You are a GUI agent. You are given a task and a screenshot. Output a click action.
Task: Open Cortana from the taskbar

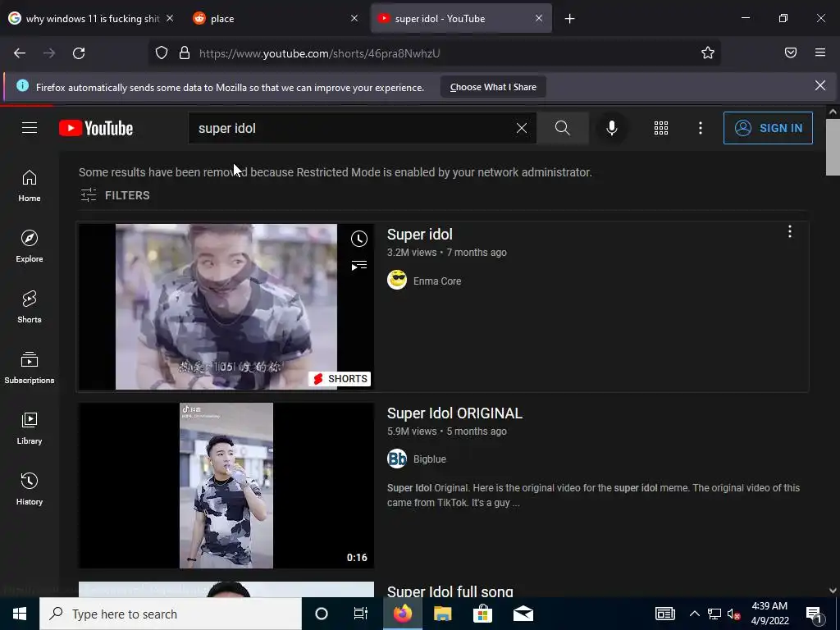pos(321,614)
